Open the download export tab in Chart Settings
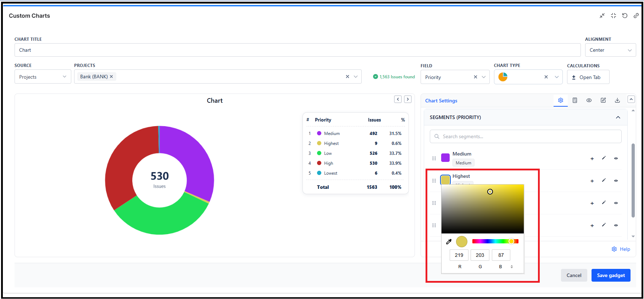The image size is (644, 299). (x=617, y=100)
